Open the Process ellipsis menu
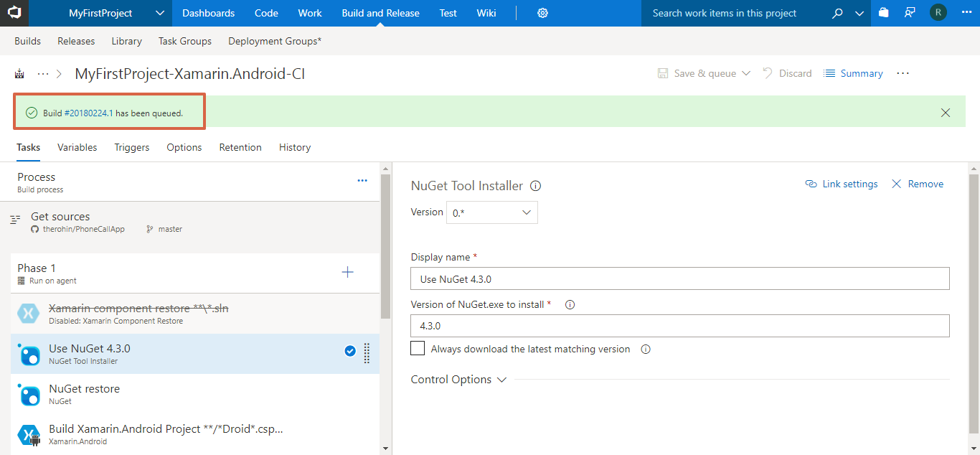Image resolution: width=980 pixels, height=455 pixels. pyautogui.click(x=362, y=181)
